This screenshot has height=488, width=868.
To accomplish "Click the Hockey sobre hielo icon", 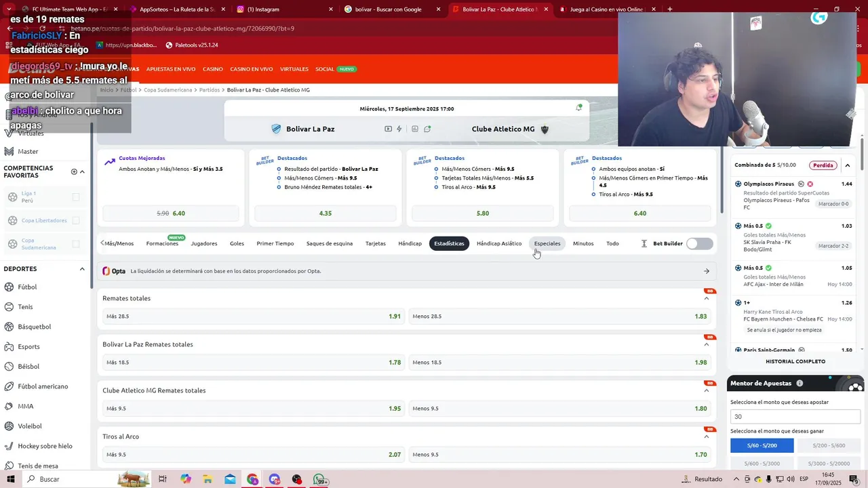I will tap(9, 446).
